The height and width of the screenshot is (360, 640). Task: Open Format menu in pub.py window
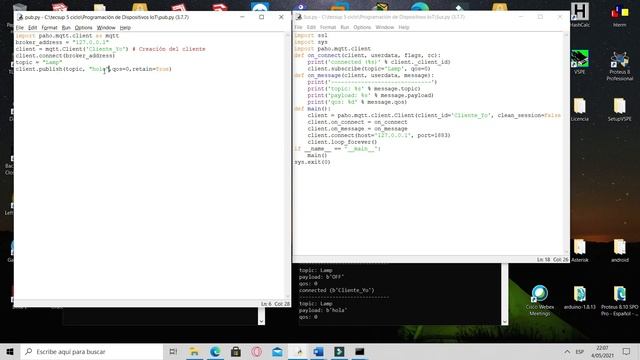(x=49, y=27)
